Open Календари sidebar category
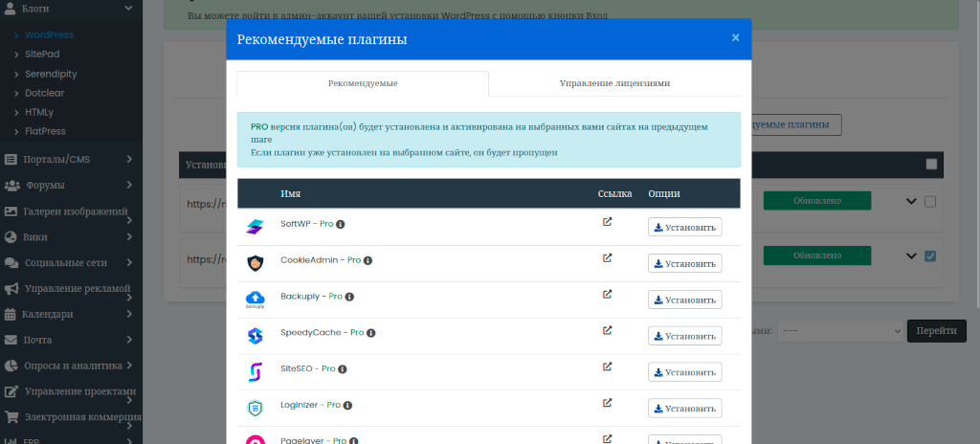980x444 pixels. coord(69,314)
